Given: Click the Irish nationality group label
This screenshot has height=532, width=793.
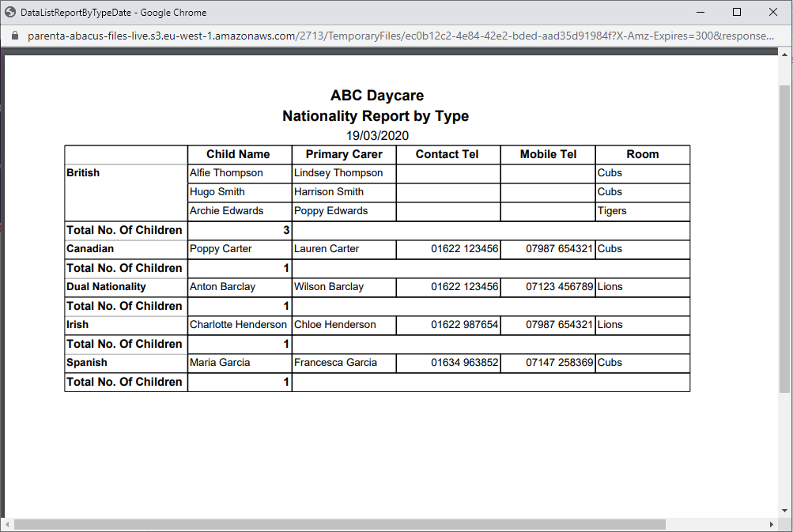Looking at the screenshot, I should coord(77,325).
